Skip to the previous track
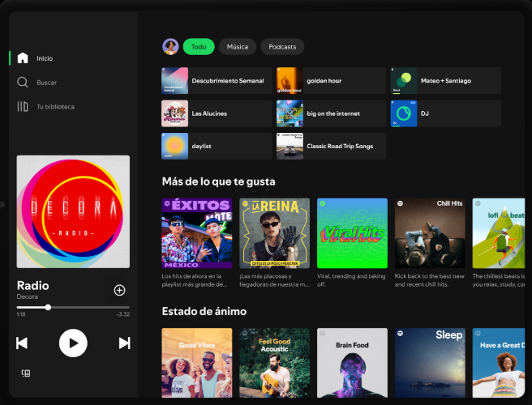 tap(22, 343)
